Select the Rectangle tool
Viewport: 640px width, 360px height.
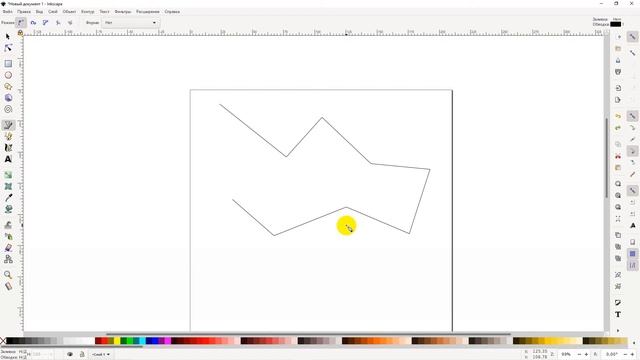click(x=8, y=64)
